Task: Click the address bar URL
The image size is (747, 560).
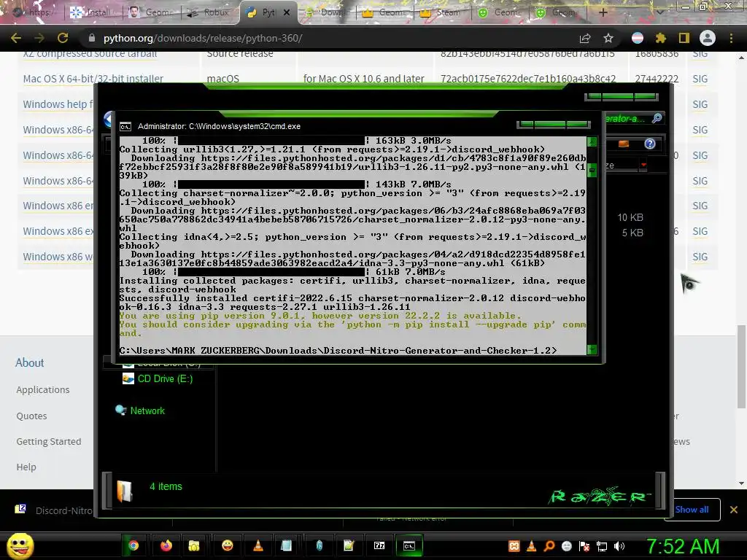Action: [x=203, y=38]
